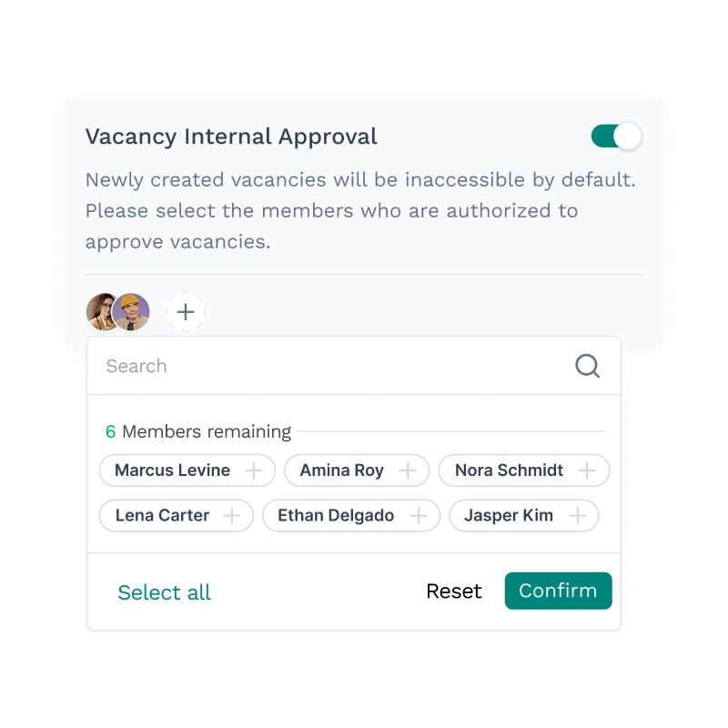This screenshot has height=728, width=728.
Task: Choose the Ethan Delgado member chip
Action: pos(336,515)
